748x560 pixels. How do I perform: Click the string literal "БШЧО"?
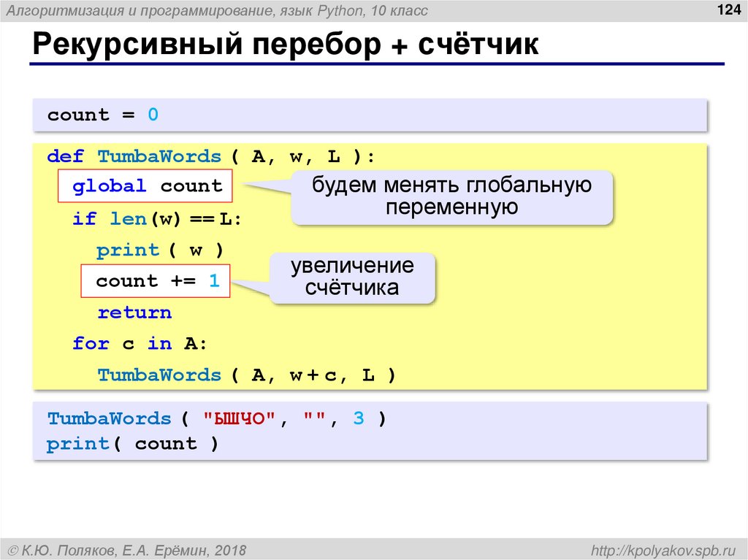(x=239, y=419)
